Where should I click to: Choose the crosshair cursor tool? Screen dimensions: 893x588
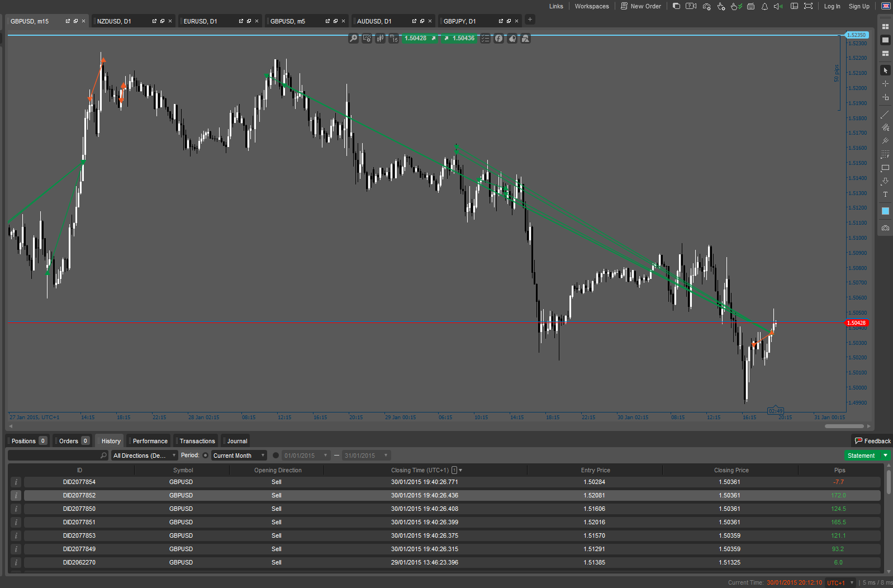pyautogui.click(x=885, y=84)
